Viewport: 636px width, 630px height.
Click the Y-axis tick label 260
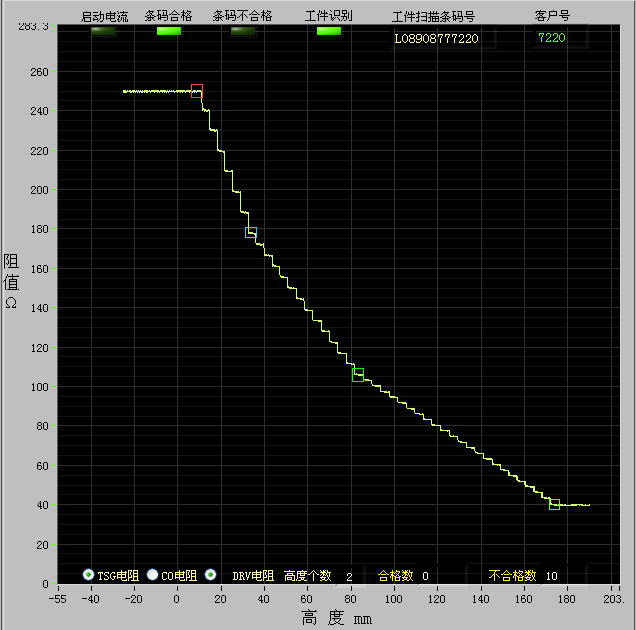pos(39,72)
